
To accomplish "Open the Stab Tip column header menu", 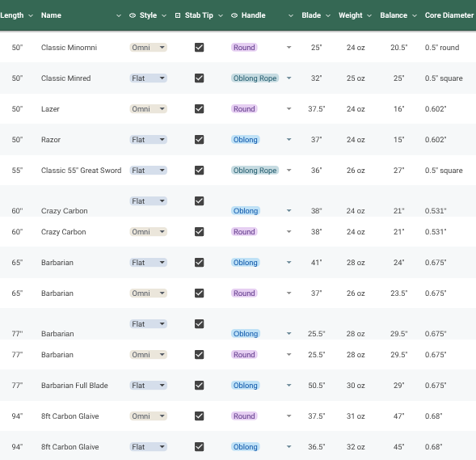I will pos(221,15).
